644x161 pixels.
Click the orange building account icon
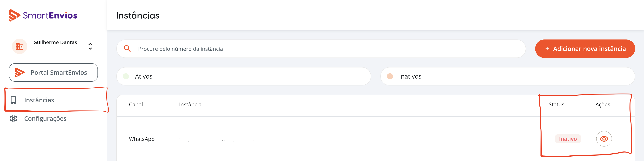[x=20, y=46]
